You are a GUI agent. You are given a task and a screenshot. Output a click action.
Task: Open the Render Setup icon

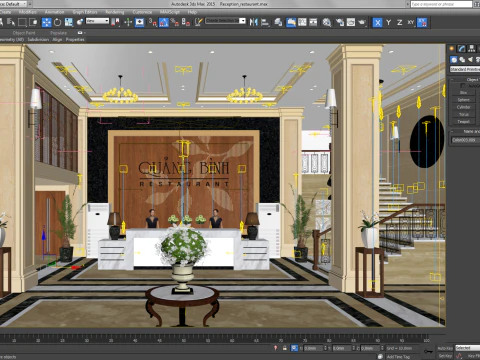click(340, 22)
